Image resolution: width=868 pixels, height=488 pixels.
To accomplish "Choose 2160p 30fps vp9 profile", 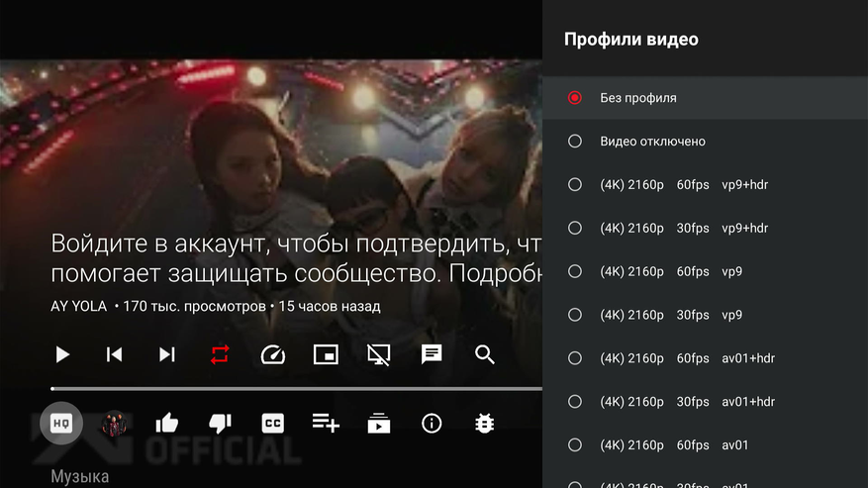I will (706, 315).
